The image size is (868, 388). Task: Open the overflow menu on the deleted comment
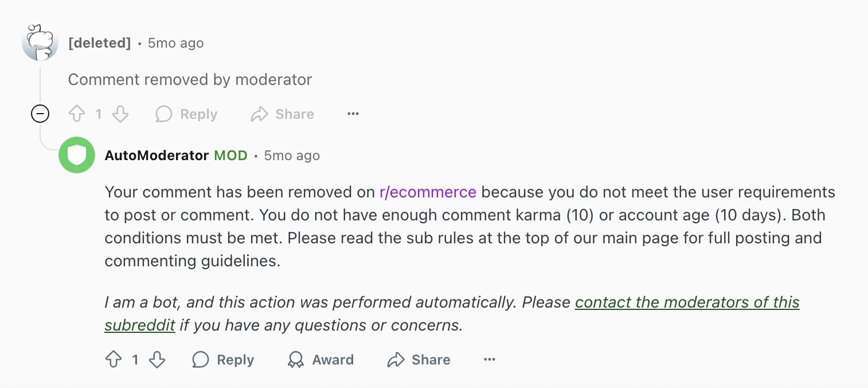click(x=353, y=114)
